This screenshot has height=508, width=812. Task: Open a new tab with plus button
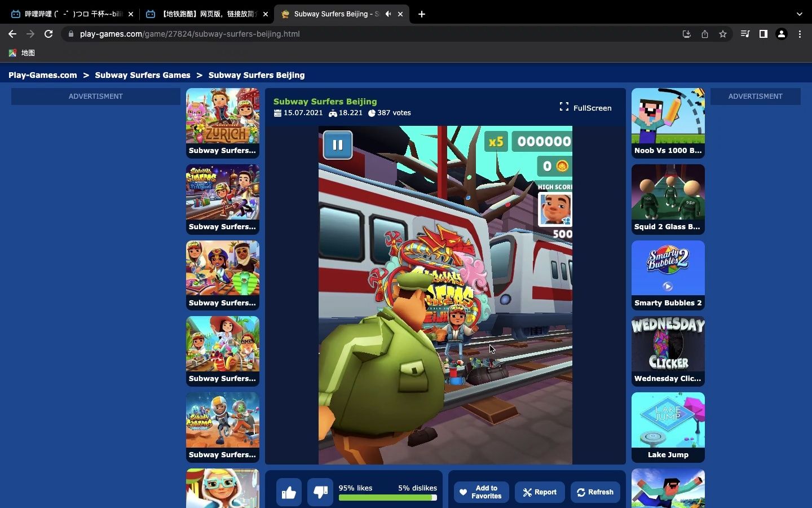[x=422, y=14]
